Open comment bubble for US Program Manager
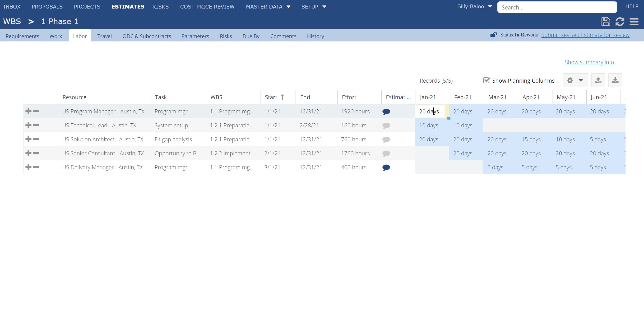The width and height of the screenshot is (644, 313). pos(386,112)
